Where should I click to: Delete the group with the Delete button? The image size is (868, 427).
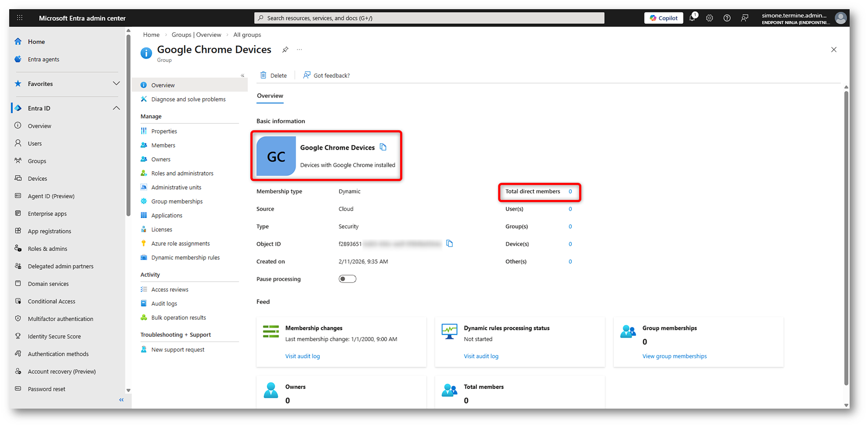tap(273, 75)
